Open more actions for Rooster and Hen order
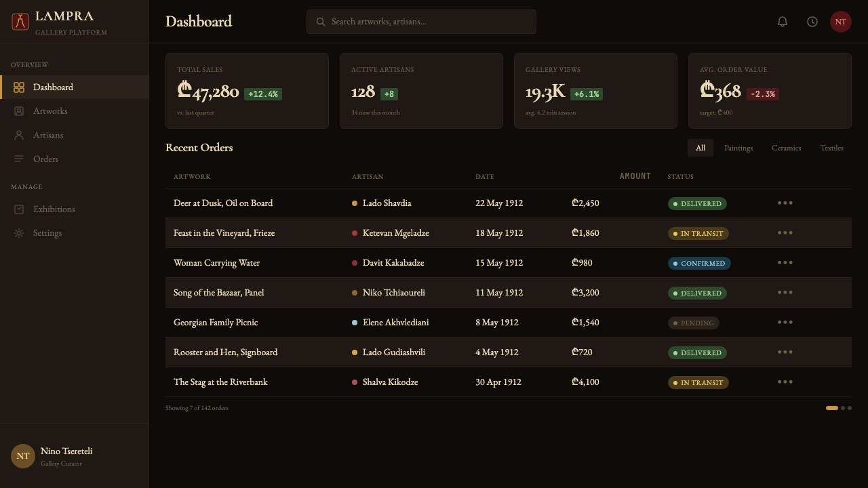The image size is (868, 488). 785,352
